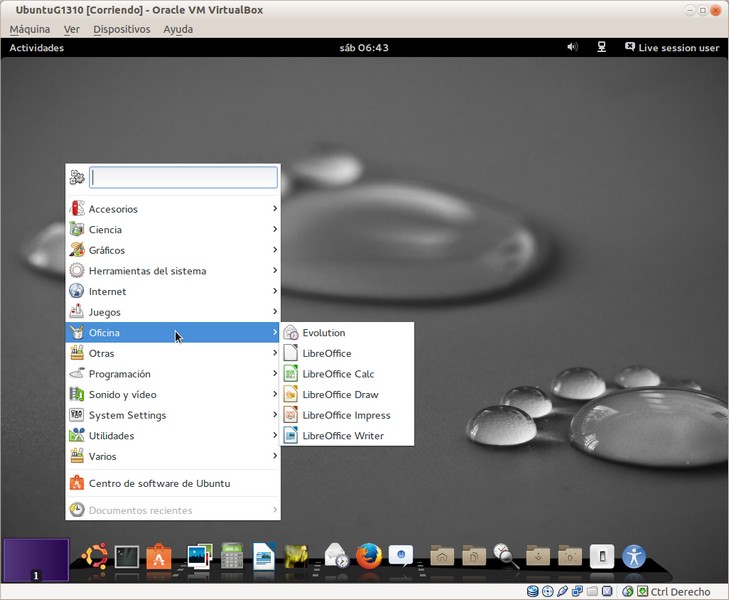The image size is (729, 600).
Task: Open the Home folder in the dock
Action: (x=442, y=556)
